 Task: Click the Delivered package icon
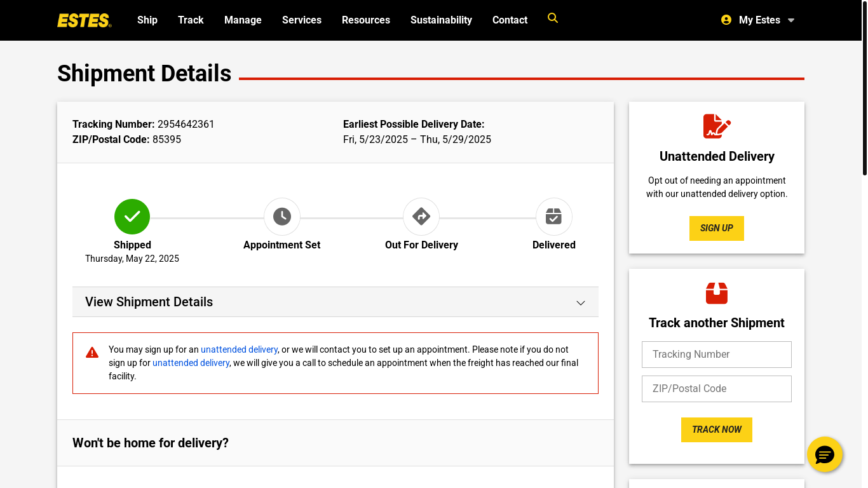coord(554,217)
